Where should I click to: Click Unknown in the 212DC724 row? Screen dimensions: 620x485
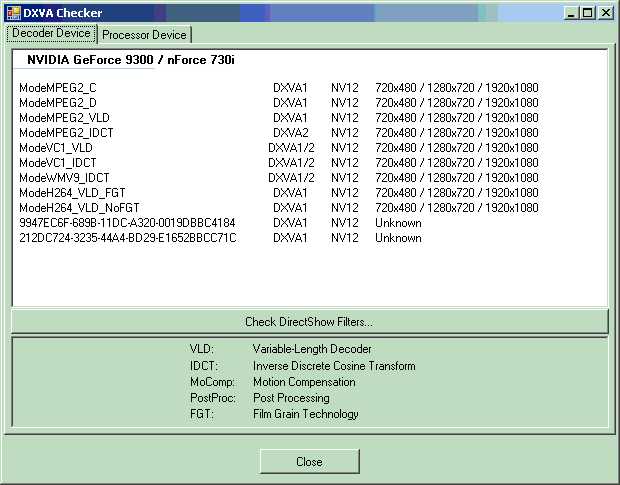pos(398,238)
